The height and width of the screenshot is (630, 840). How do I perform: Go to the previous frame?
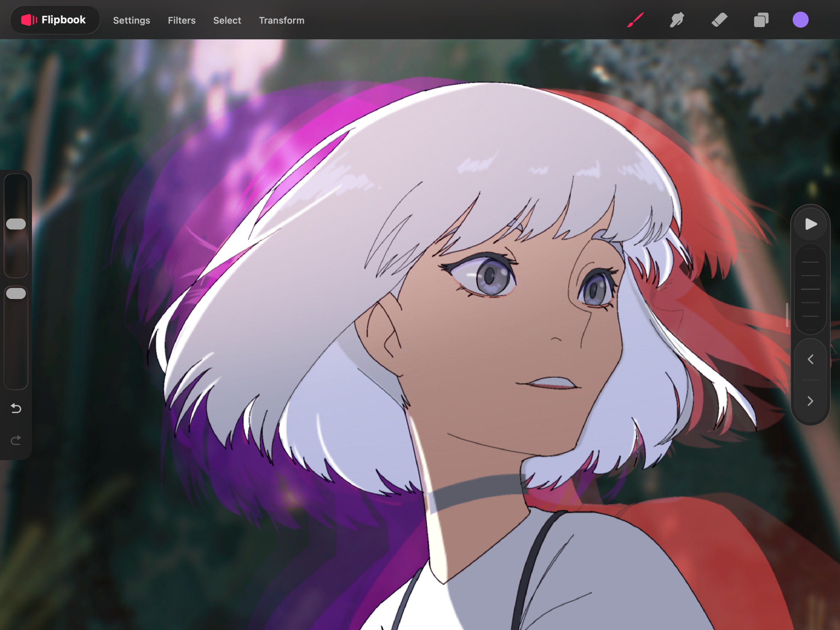coord(810,359)
